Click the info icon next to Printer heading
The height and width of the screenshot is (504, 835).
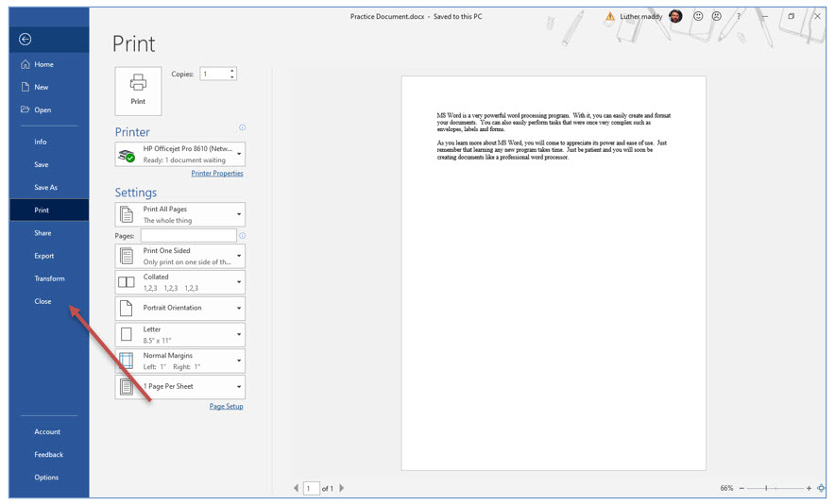pos(243,127)
